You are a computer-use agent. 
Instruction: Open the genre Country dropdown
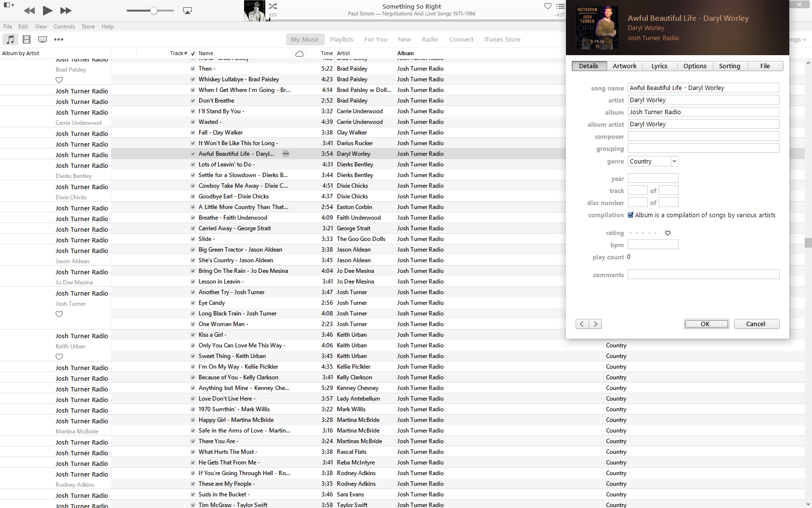pos(653,161)
